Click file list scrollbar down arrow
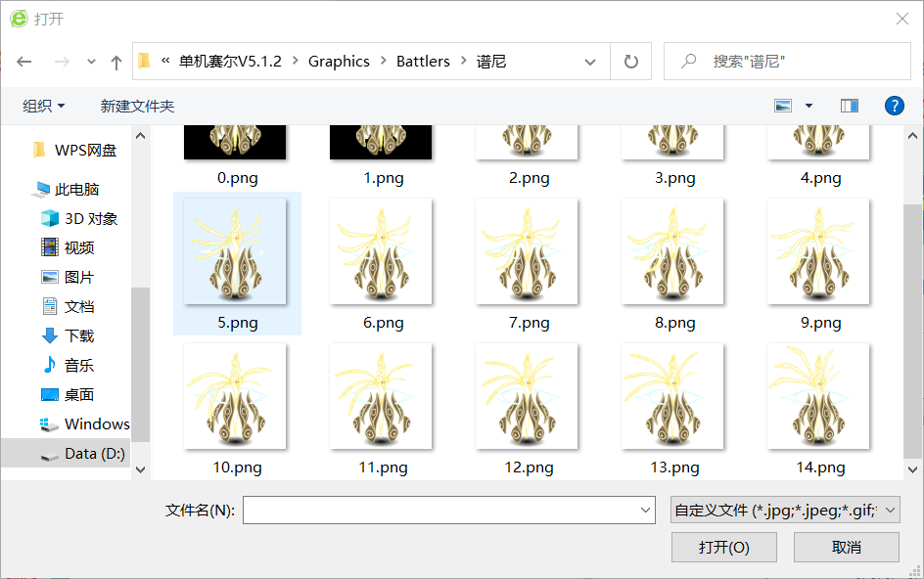 [x=912, y=469]
